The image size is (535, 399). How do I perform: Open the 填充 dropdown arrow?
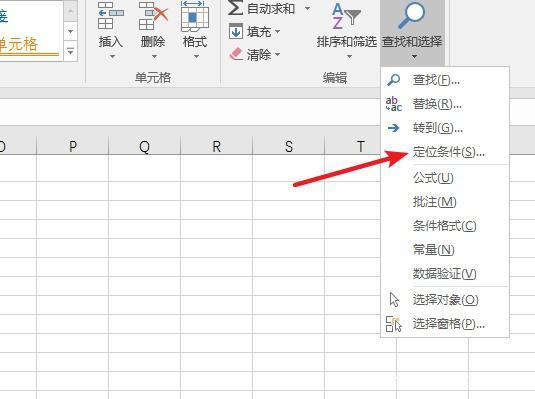point(277,32)
